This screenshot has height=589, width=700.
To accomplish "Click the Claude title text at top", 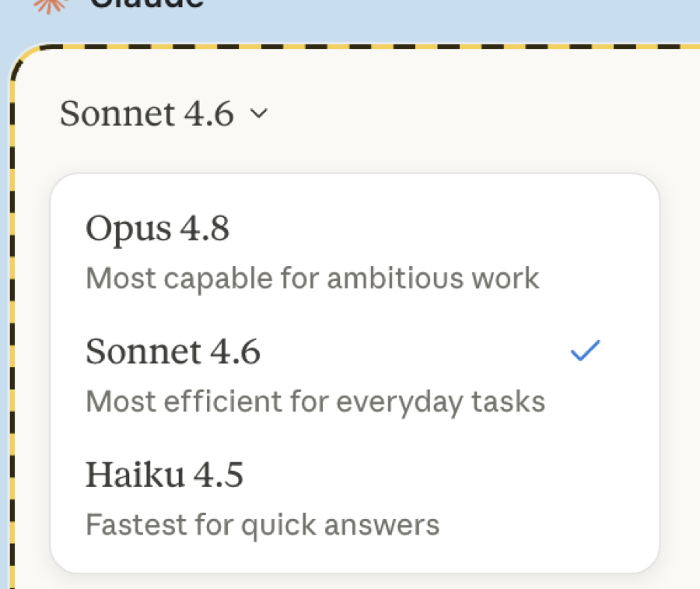I will (x=146, y=4).
